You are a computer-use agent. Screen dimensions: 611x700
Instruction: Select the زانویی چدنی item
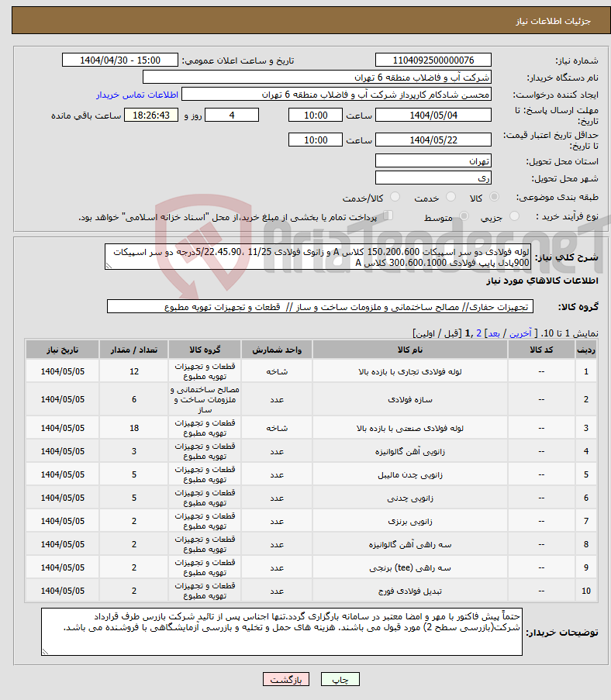(x=311, y=498)
